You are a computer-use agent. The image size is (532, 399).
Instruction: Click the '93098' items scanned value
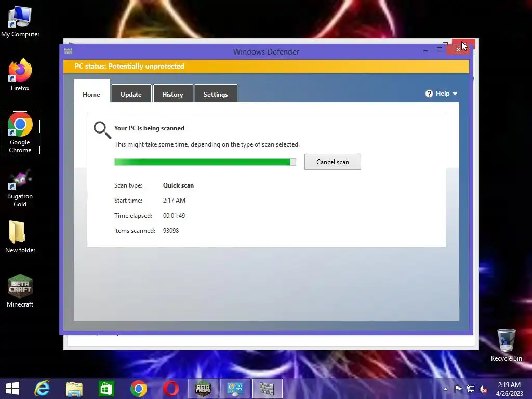pos(170,231)
